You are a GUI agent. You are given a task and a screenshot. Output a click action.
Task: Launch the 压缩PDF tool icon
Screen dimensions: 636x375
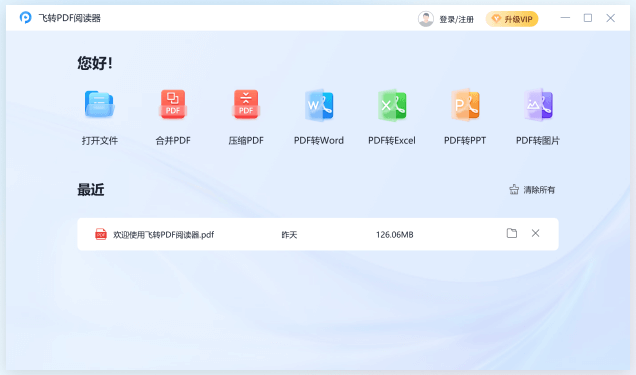click(x=246, y=105)
